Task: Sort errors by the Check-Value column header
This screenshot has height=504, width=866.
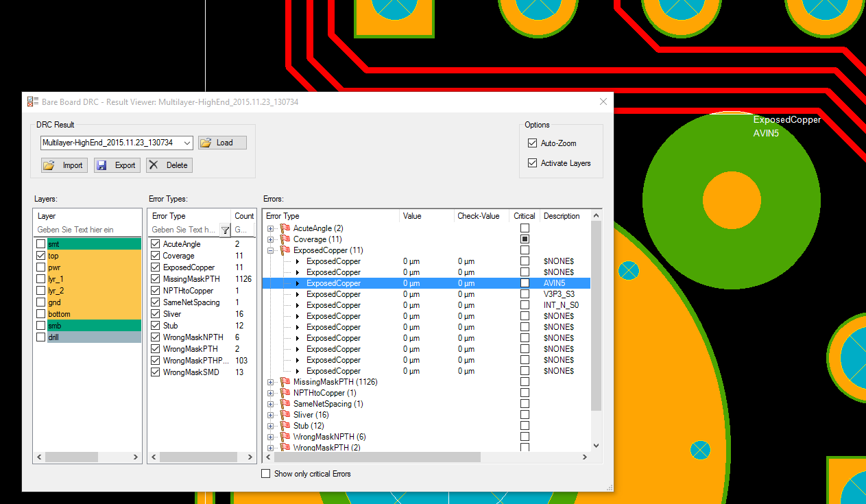Action: [x=481, y=216]
